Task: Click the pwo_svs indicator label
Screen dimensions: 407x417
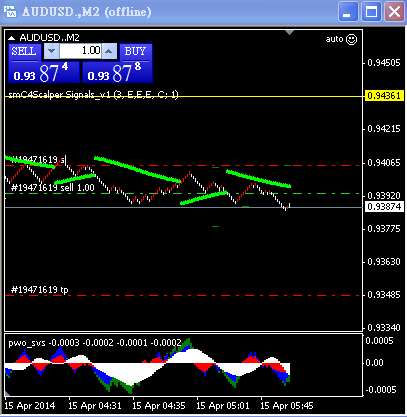Action: (27, 343)
